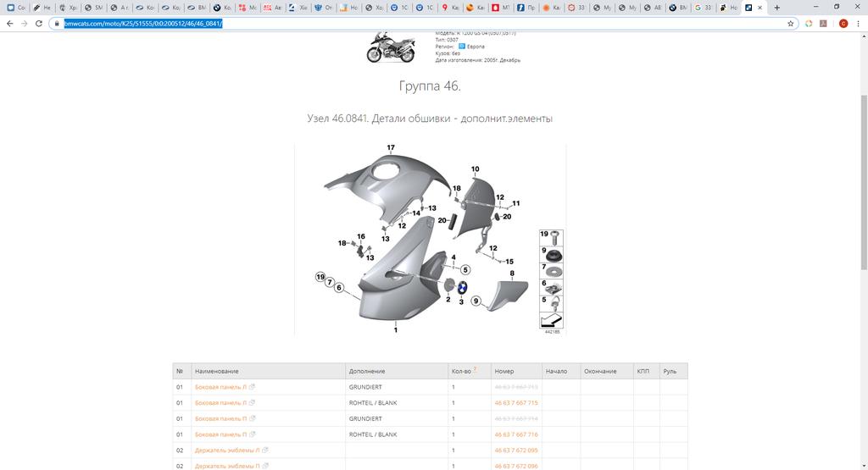Click the question mark beside Кол-во header
868x470 pixels.
[x=475, y=369]
